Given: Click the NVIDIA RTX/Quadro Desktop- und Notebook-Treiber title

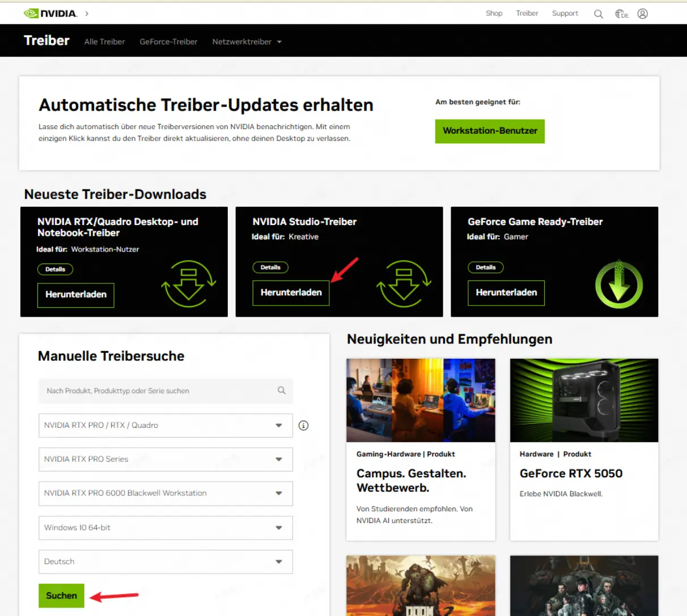Looking at the screenshot, I should [x=118, y=227].
